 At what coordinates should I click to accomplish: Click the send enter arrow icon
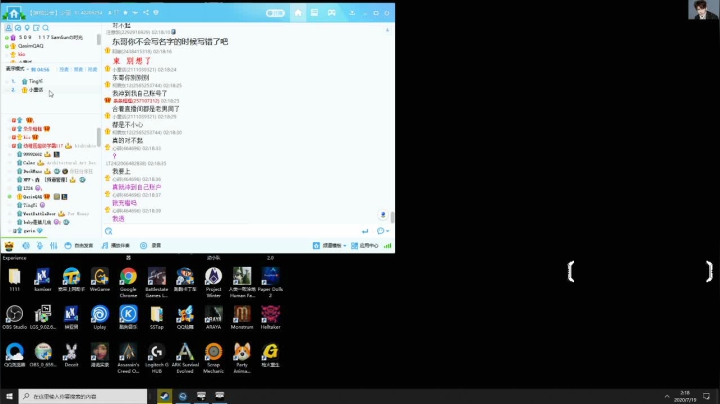(365, 231)
